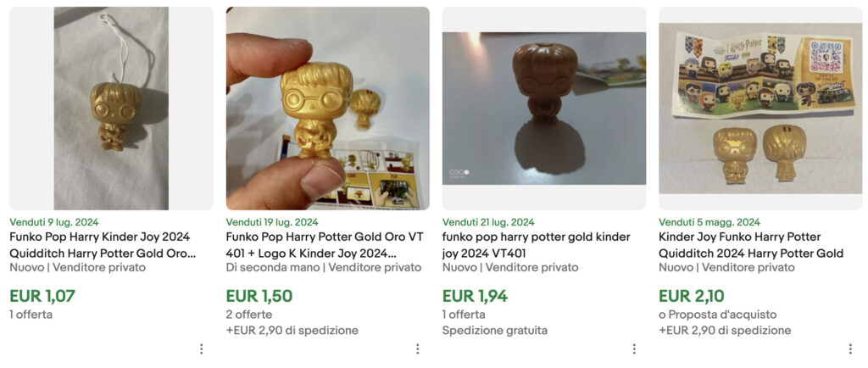Open listing titled Funko Pop Harry Kinder Joy 2024 Quidditch
868x368 pixels.
(103, 245)
